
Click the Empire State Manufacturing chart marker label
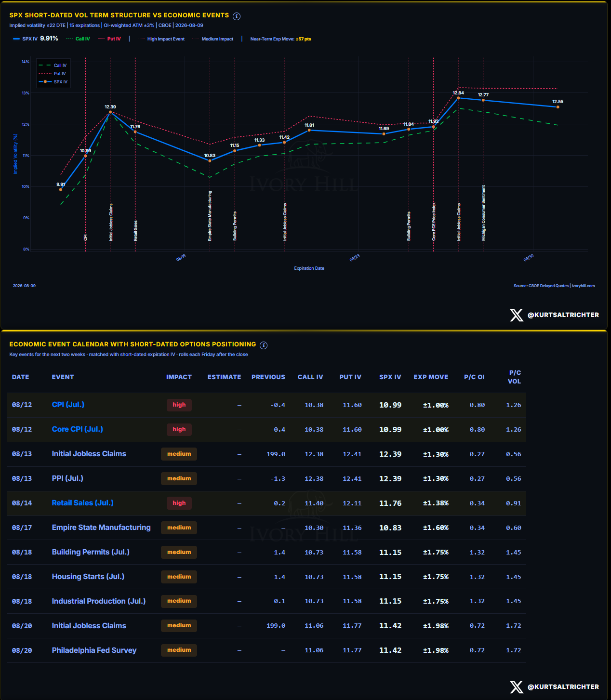[x=210, y=216]
